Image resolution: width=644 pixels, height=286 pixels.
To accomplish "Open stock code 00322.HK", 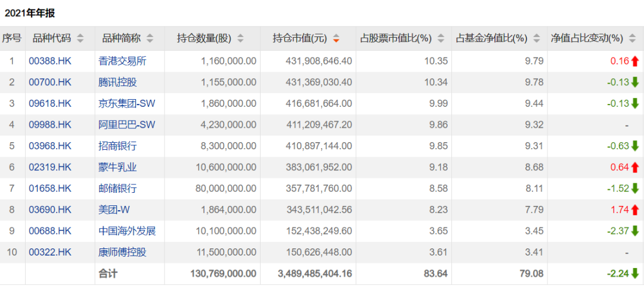I will pyautogui.click(x=50, y=252).
